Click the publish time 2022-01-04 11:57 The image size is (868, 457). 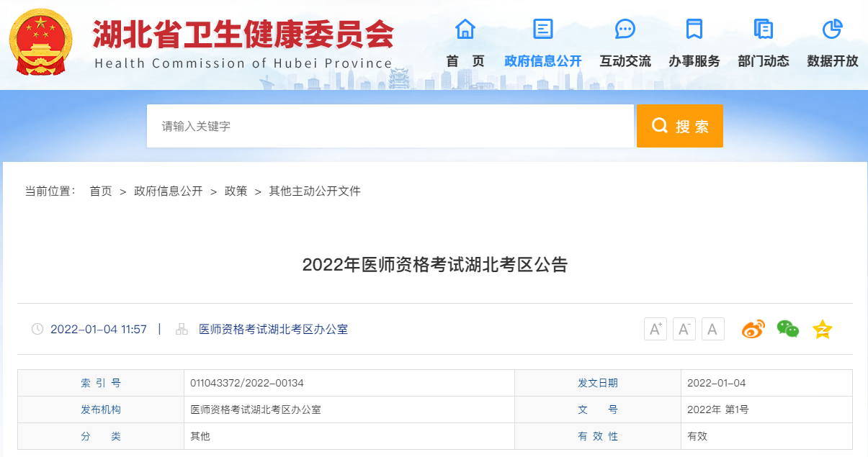(x=99, y=330)
